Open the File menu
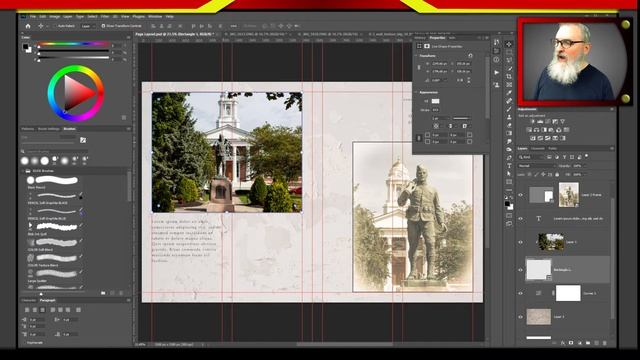This screenshot has height=360, width=640. point(33,16)
